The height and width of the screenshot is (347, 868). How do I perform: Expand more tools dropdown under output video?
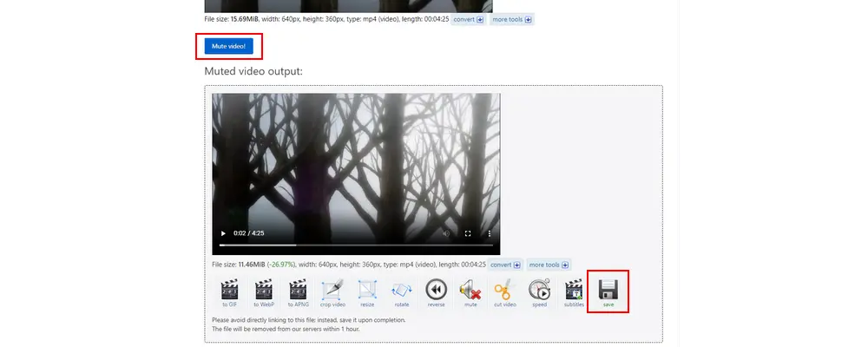548,265
